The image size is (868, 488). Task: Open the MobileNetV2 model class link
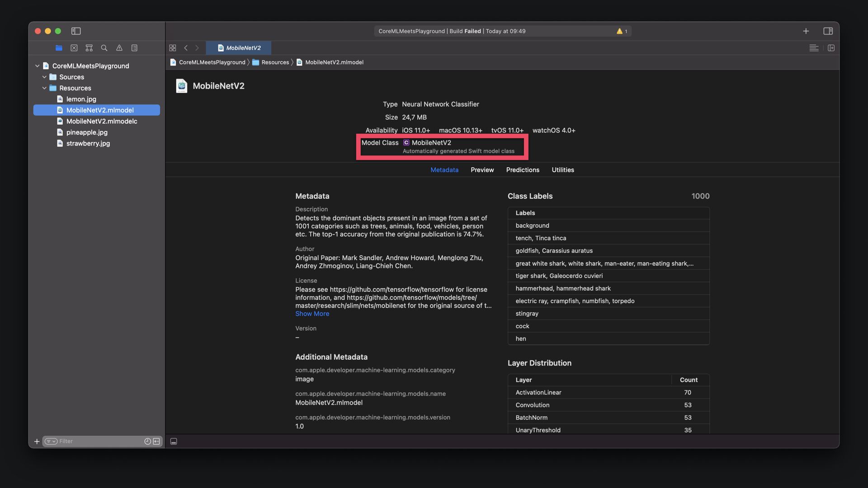click(431, 143)
